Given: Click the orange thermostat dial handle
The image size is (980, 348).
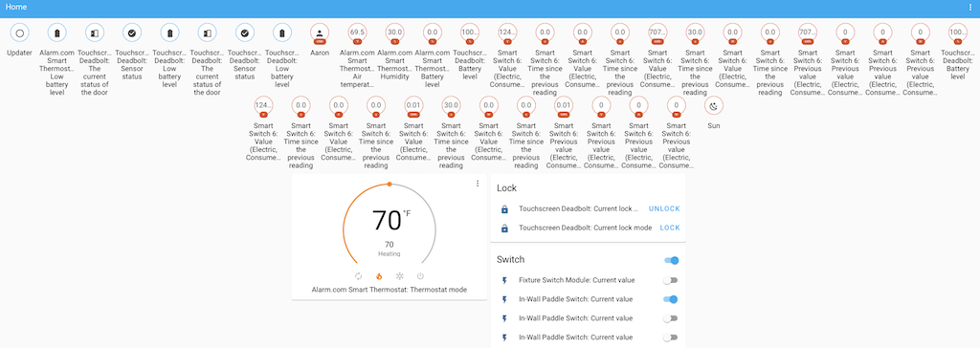Looking at the screenshot, I should pos(390,184).
